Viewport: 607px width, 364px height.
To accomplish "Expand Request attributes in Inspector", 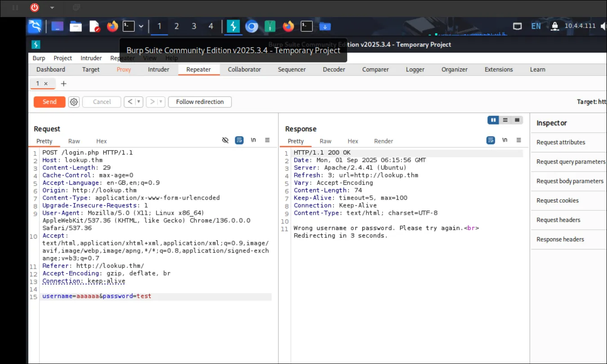I will 569,142.
